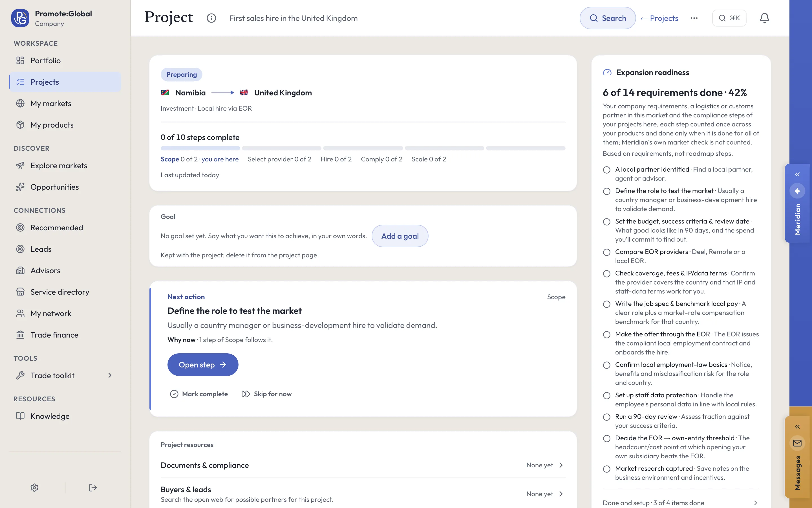The height and width of the screenshot is (508, 812).
Task: Open the notifications bell
Action: tap(764, 18)
